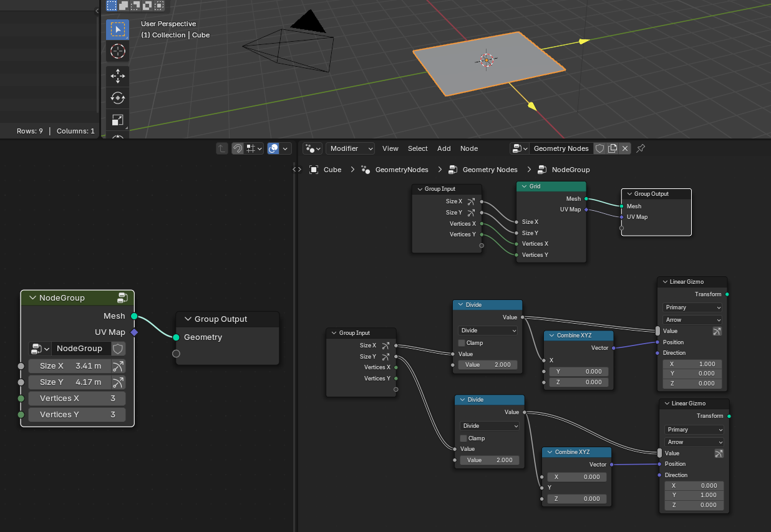
Task: Open Primary dropdown on X-direction Linear Gizmo
Action: pyautogui.click(x=692, y=307)
